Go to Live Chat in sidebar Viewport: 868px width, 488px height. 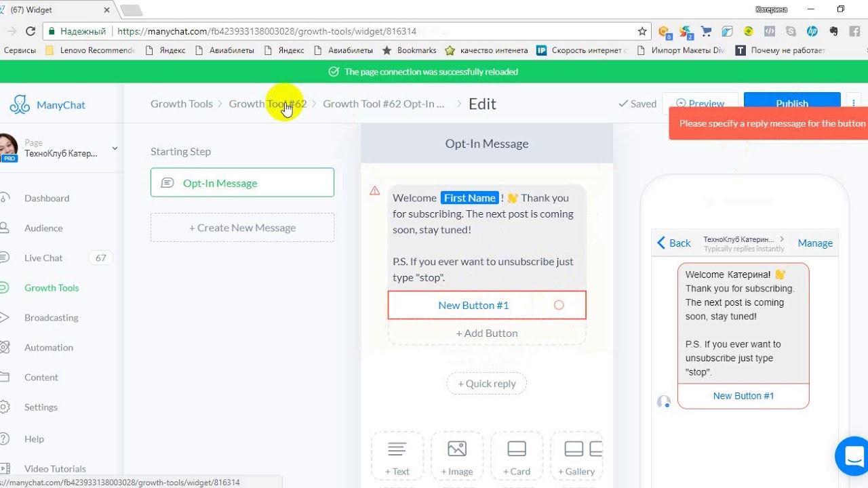[43, 258]
